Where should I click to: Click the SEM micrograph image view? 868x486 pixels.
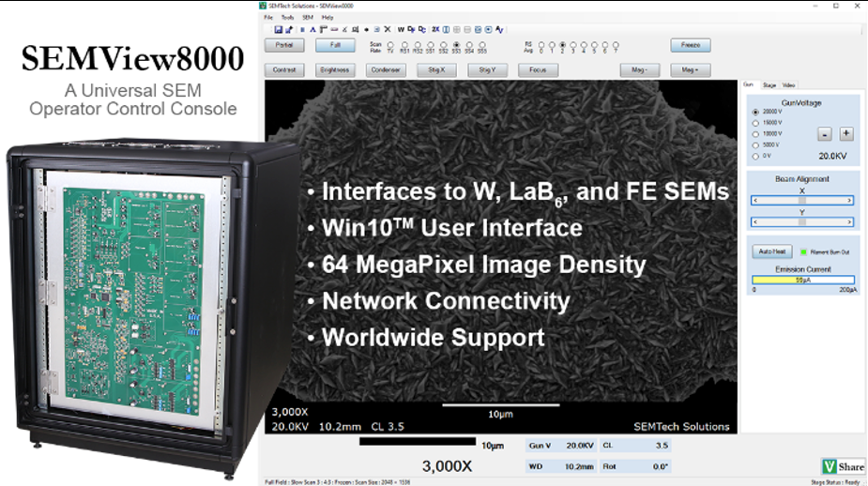pos(500,257)
